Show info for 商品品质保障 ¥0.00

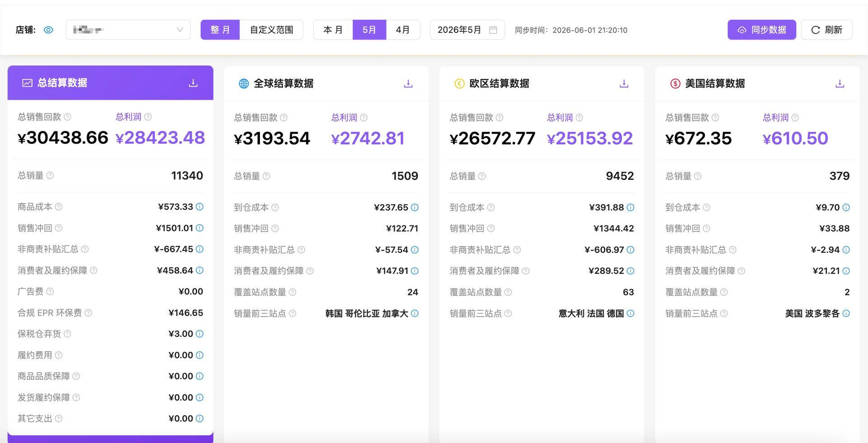199,376
